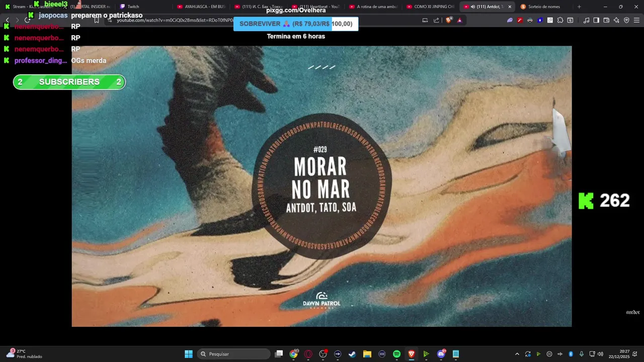The width and height of the screenshot is (644, 362).
Task: Open OBS Studio from the taskbar
Action: 323,354
